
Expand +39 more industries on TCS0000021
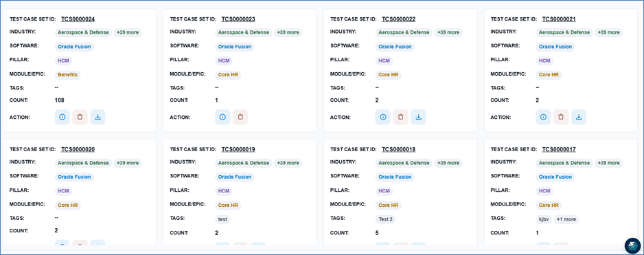tap(609, 32)
